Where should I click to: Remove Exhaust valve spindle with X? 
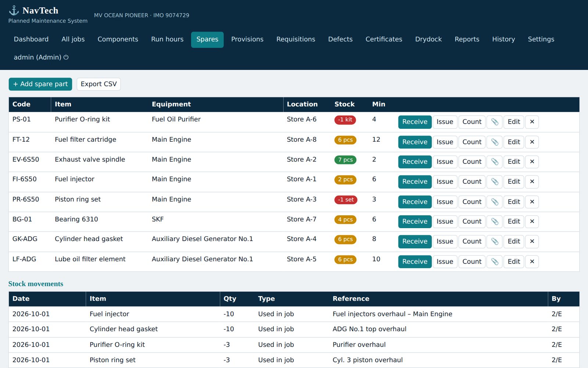tap(532, 162)
